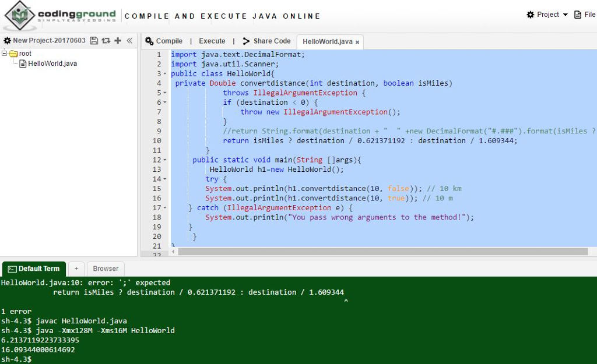
Task: Select the Default Term tab
Action: click(34, 268)
